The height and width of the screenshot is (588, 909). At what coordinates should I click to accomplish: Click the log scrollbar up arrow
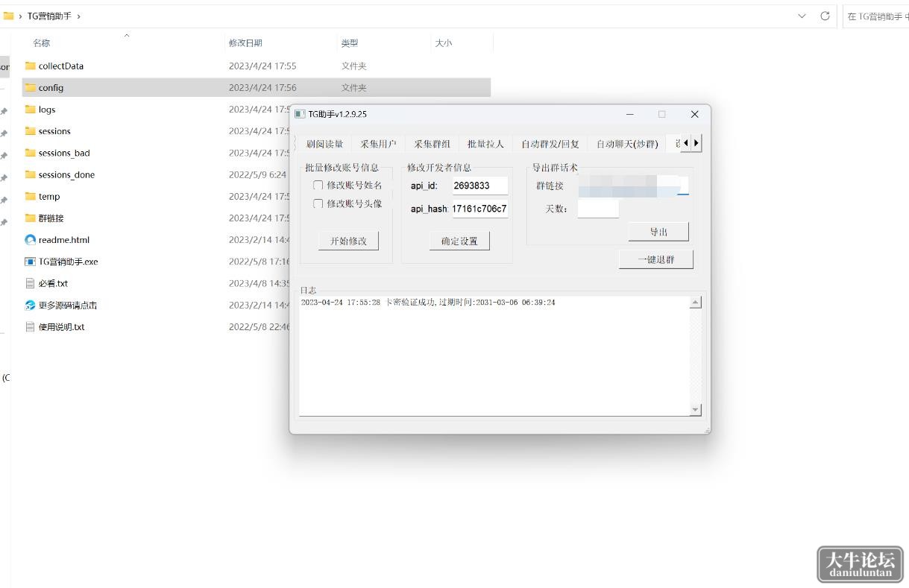click(696, 303)
